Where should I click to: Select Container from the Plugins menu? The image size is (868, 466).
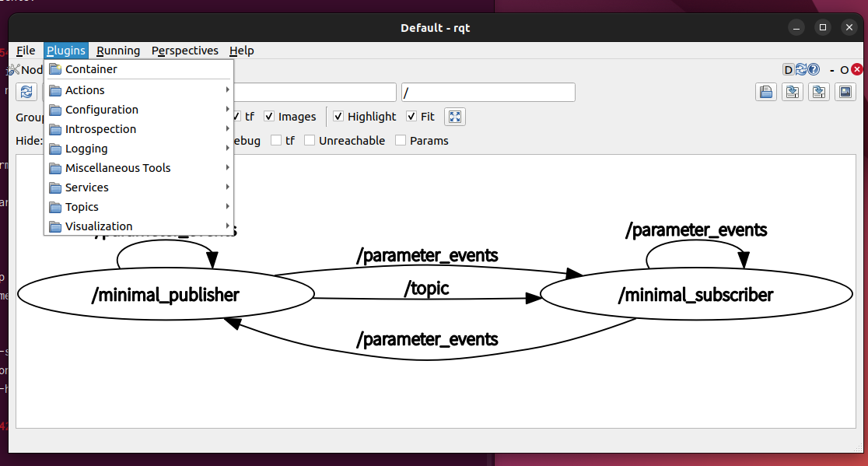click(x=91, y=69)
